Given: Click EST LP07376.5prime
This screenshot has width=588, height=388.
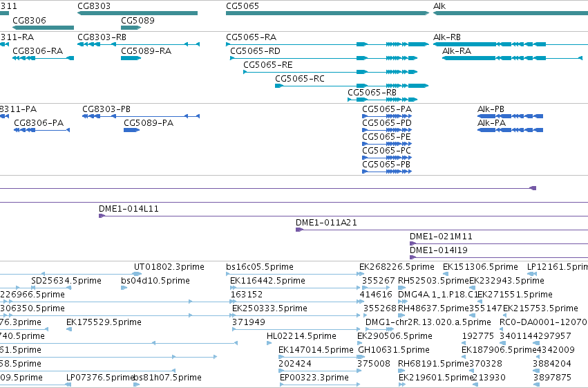Looking at the screenshot, I should tap(100, 378).
